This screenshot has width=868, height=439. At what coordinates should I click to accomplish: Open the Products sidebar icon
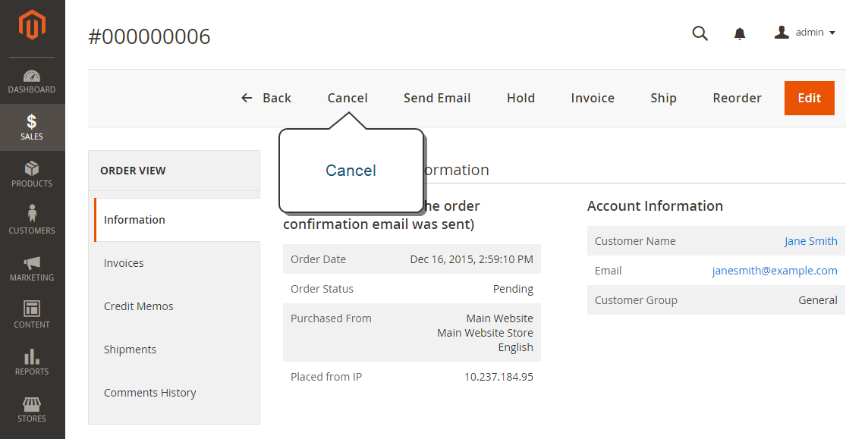[x=32, y=168]
